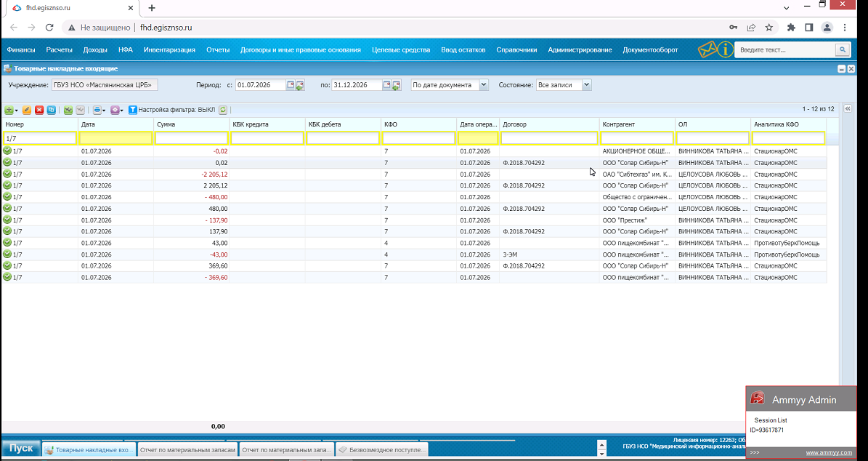
Task: Switch to Безвозмездное поступле... taskbar tab
Action: [382, 449]
